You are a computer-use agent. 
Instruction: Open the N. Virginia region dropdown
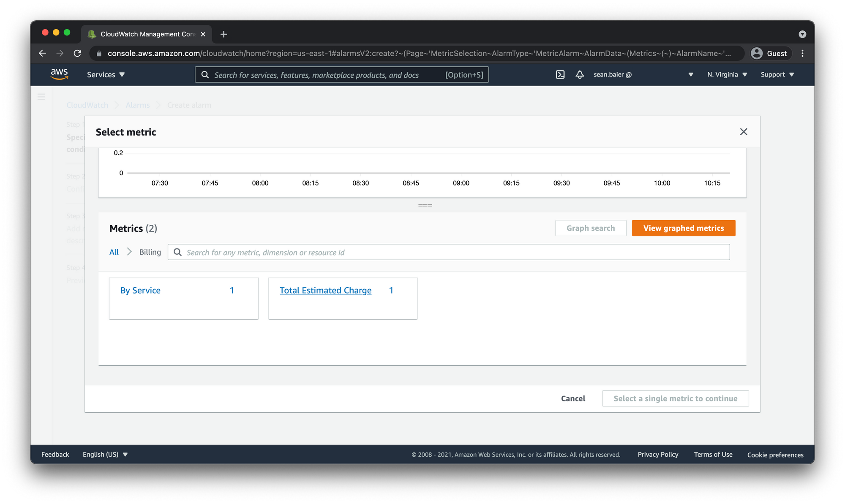[x=727, y=75]
